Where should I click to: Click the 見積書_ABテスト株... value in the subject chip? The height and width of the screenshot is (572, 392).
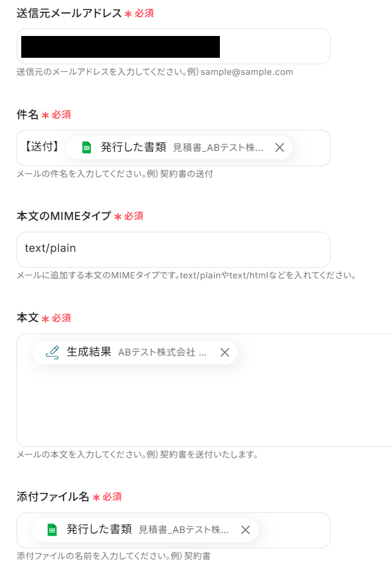[x=218, y=147]
